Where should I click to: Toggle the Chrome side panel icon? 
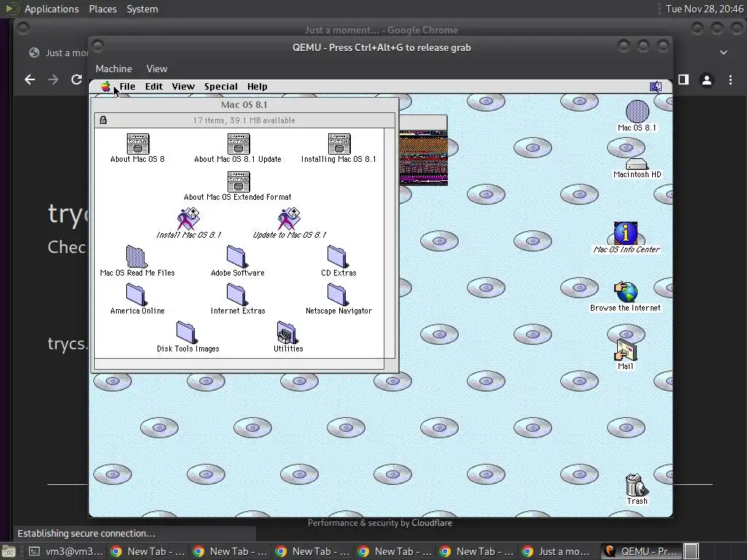click(x=684, y=79)
